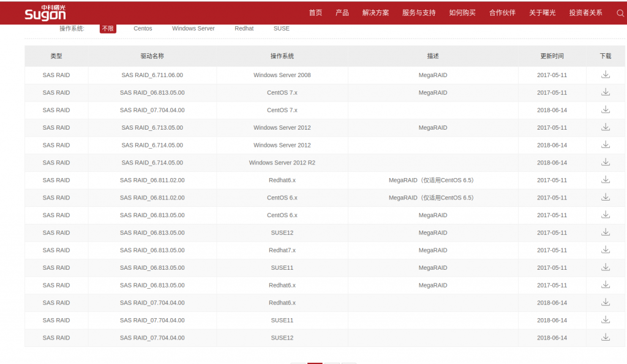Select the 不限 operating system filter
Image resolution: width=627 pixels, height=364 pixels.
[108, 29]
